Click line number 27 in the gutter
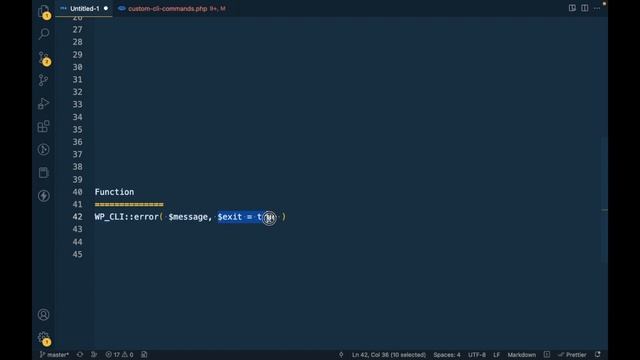Image resolution: width=640 pixels, height=360 pixels. [78, 30]
